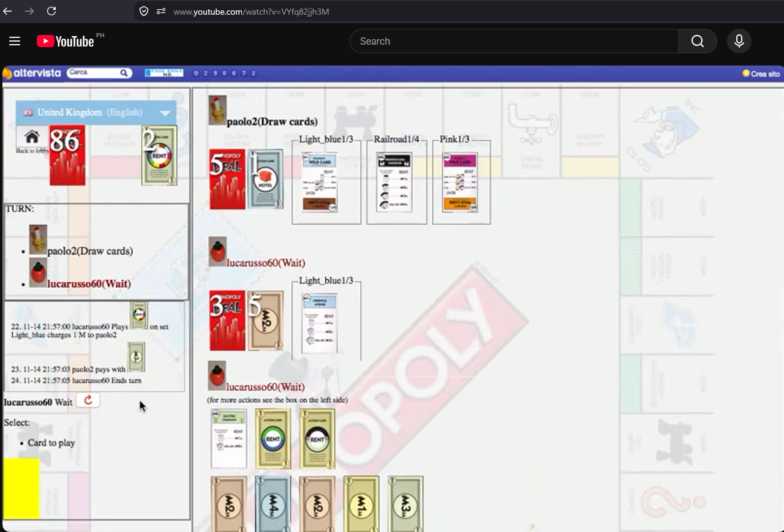
Task: Reload the current YouTube page
Action: tap(51, 11)
